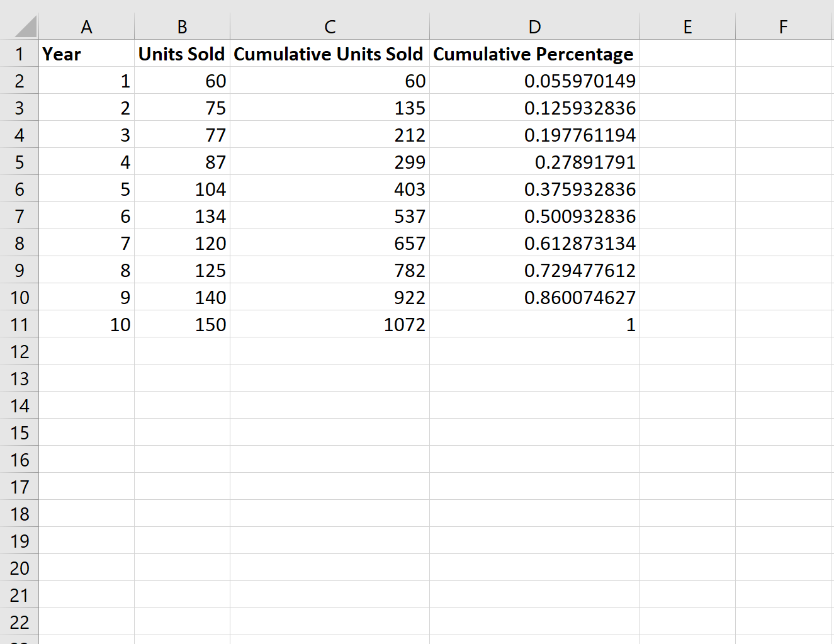The image size is (834, 644).
Task: Select row 1 header
Action: click(20, 54)
